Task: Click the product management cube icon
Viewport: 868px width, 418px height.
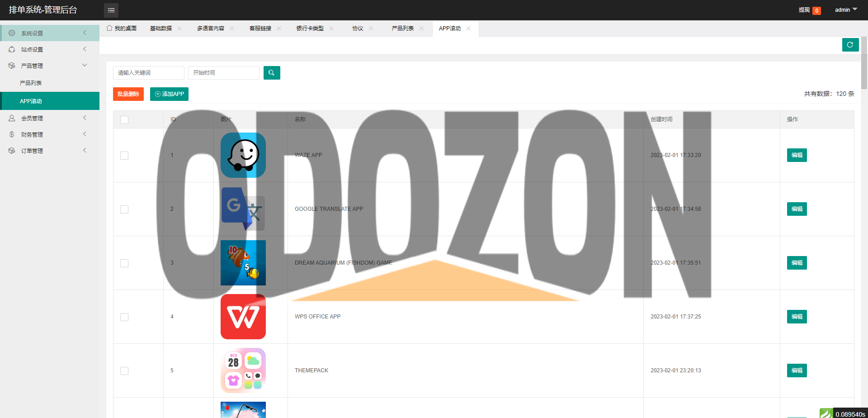Action: pyautogui.click(x=12, y=66)
